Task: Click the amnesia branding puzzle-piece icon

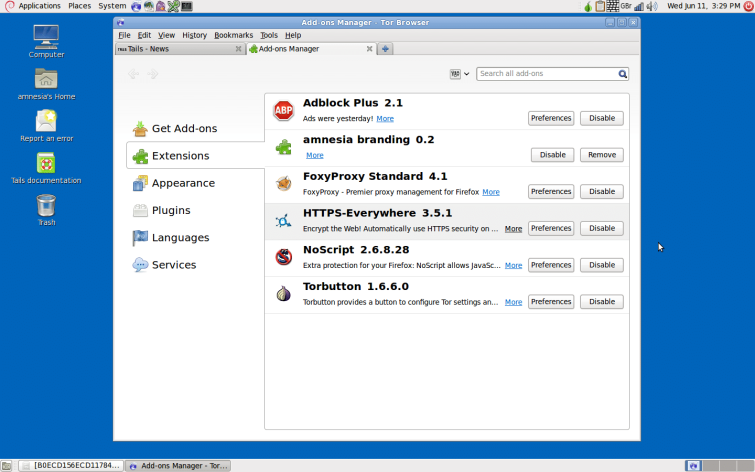Action: click(284, 147)
